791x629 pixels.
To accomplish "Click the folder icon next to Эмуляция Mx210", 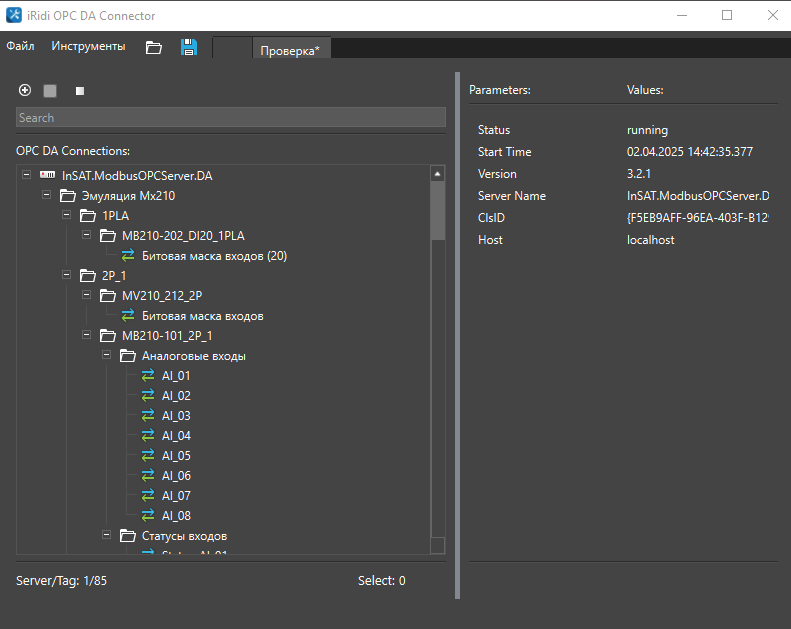I will click(x=67, y=195).
